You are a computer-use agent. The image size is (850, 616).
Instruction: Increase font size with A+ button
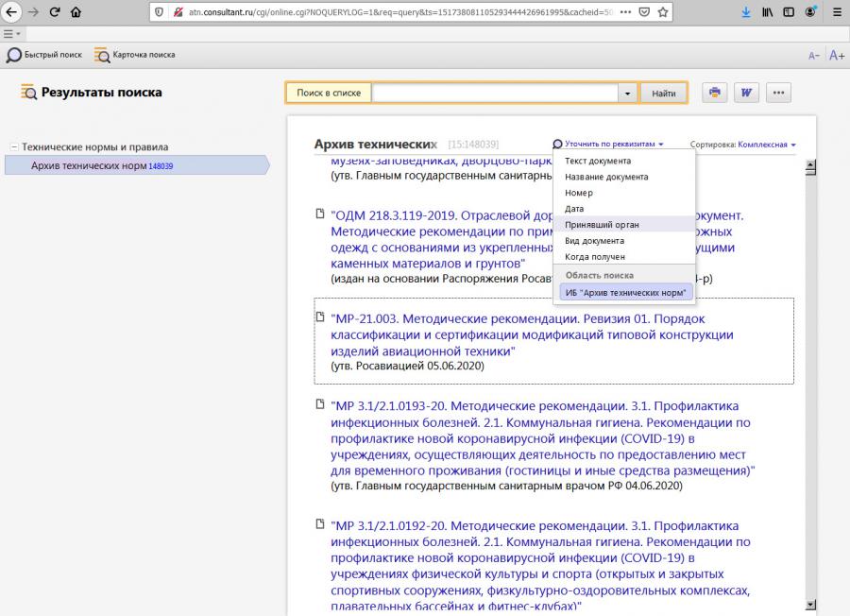836,56
